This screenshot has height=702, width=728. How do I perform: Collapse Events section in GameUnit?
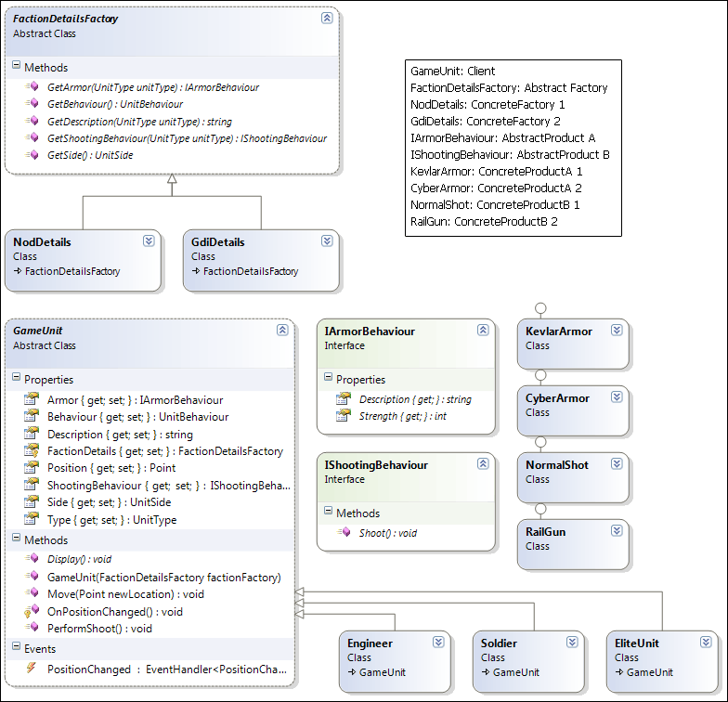point(17,646)
